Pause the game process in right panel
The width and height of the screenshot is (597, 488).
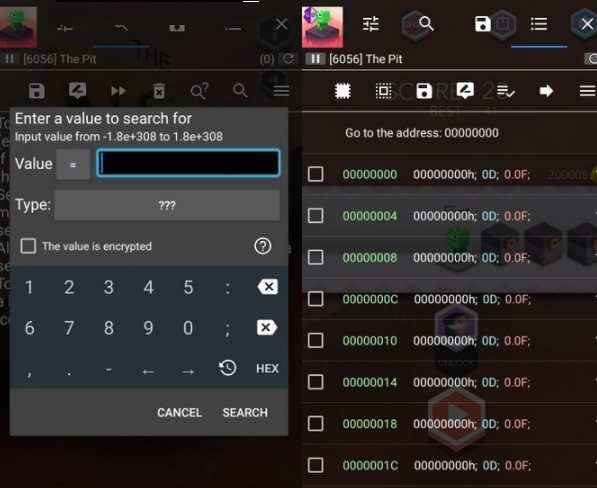315,59
